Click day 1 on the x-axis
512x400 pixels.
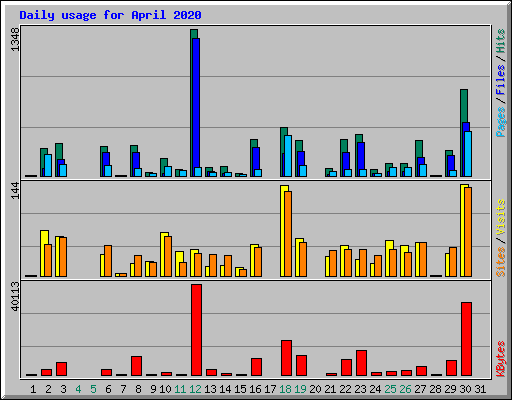[x=33, y=389]
